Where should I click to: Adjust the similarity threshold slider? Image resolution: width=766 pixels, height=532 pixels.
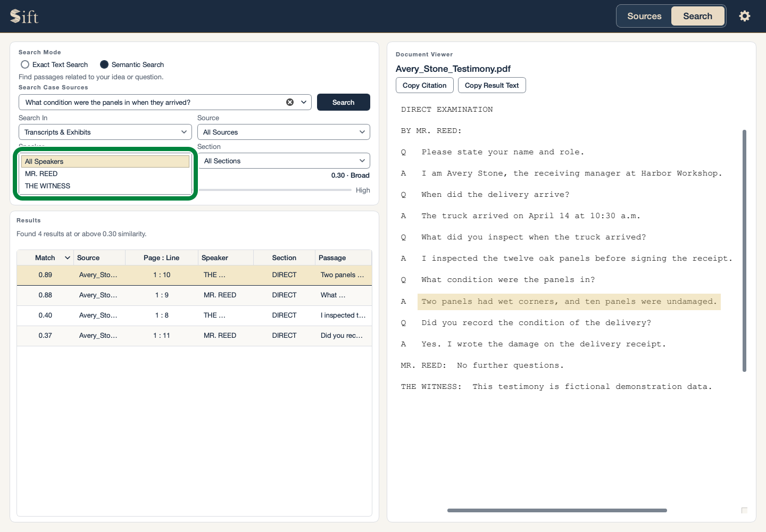coord(275,190)
